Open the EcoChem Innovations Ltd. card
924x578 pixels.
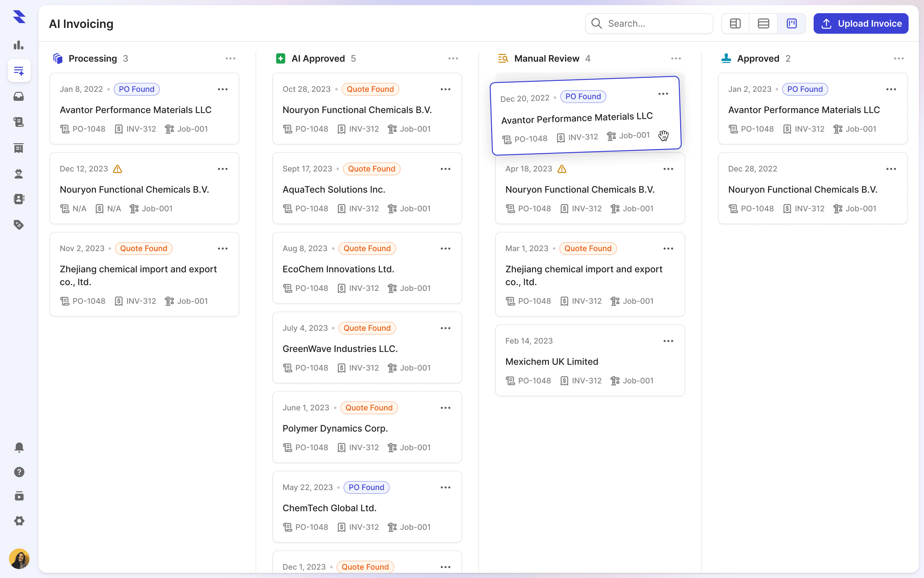(x=367, y=268)
